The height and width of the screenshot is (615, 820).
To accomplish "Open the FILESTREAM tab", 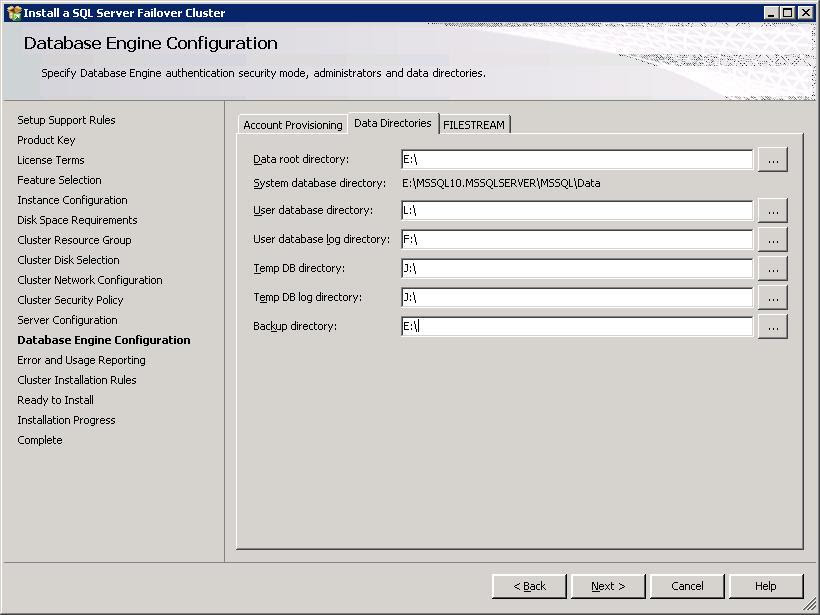I will click(474, 125).
